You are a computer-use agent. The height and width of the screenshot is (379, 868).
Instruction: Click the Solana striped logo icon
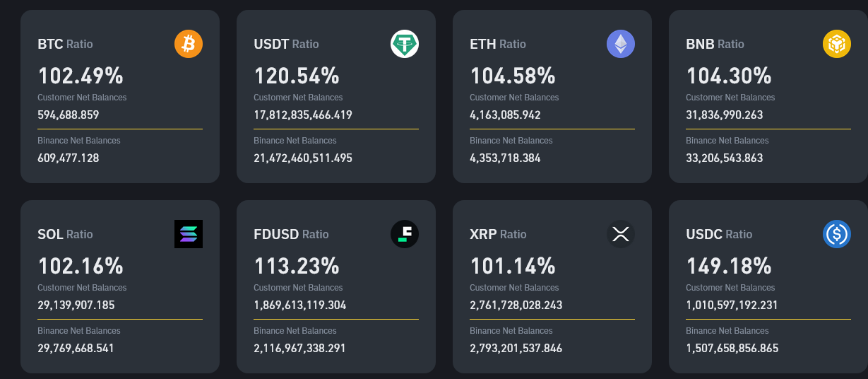click(189, 234)
